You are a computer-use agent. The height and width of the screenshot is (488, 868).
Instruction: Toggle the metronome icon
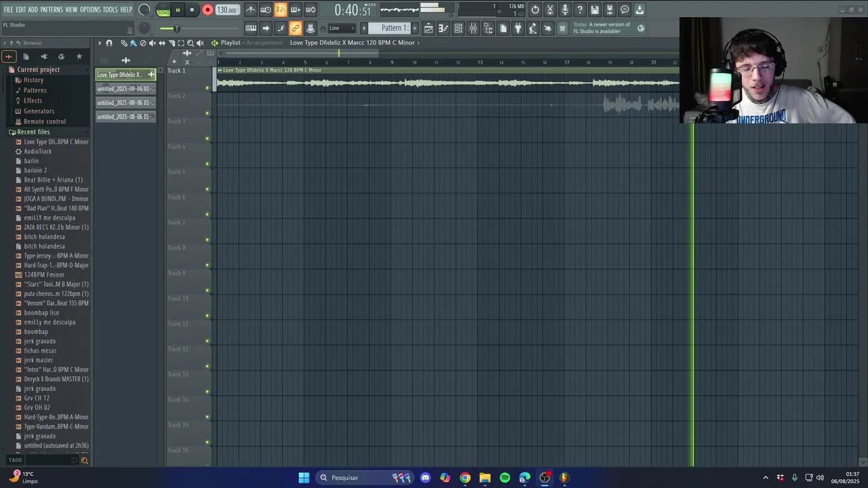tap(251, 9)
